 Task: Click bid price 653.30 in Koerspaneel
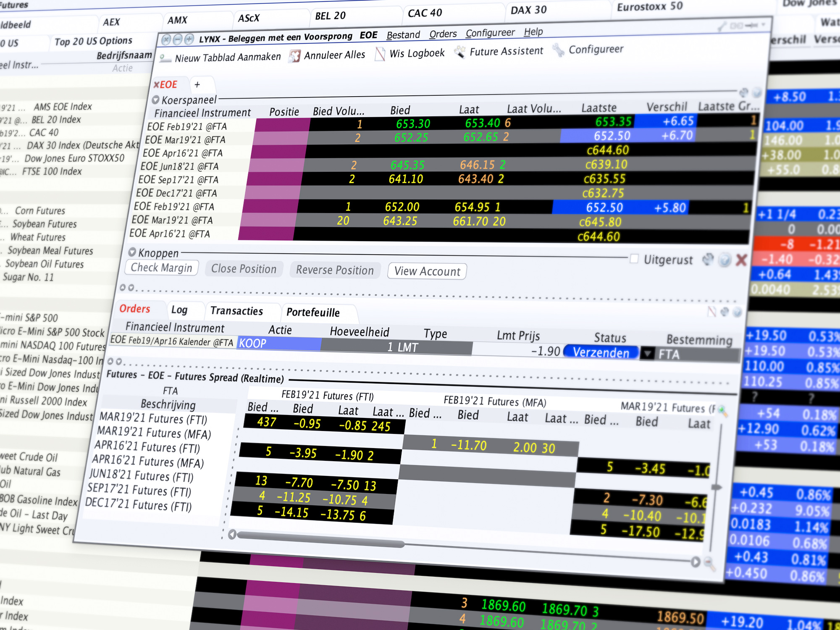coord(413,124)
